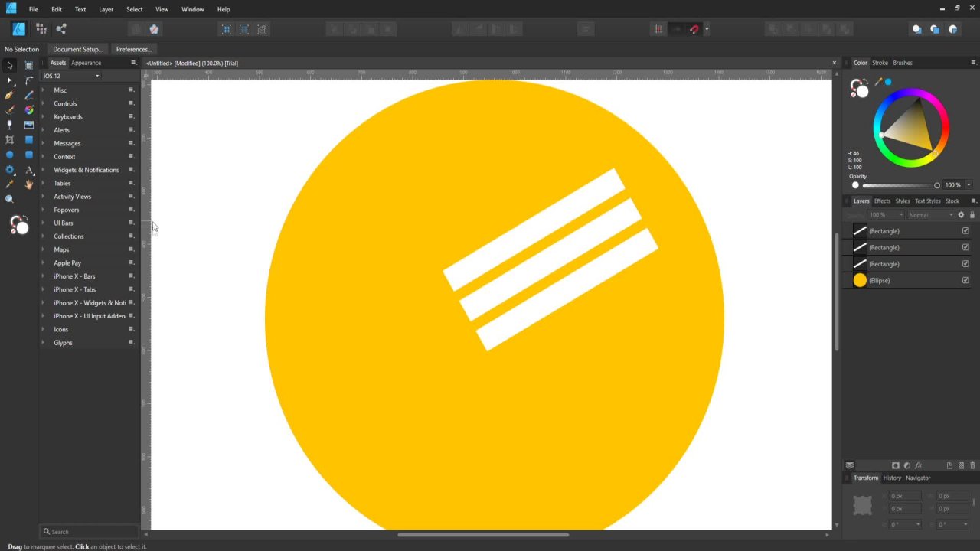Expand the Misc assets group
Viewport: 980px width, 551px height.
pyautogui.click(x=43, y=90)
